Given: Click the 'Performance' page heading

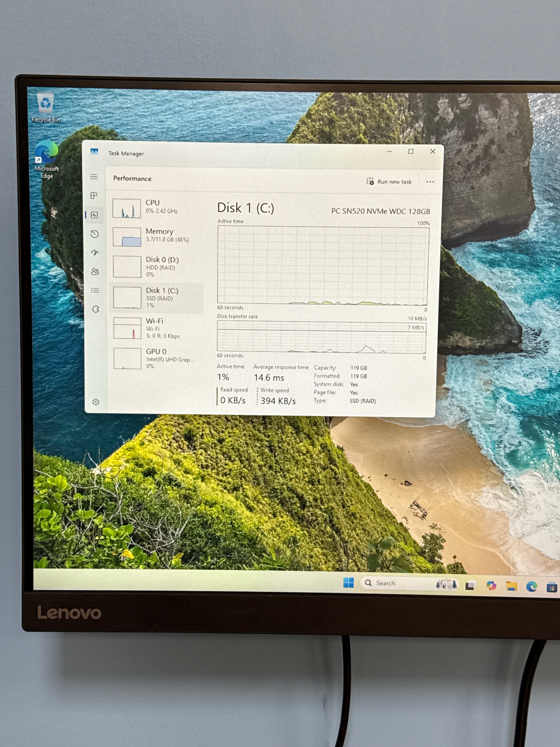Looking at the screenshot, I should click(x=132, y=178).
